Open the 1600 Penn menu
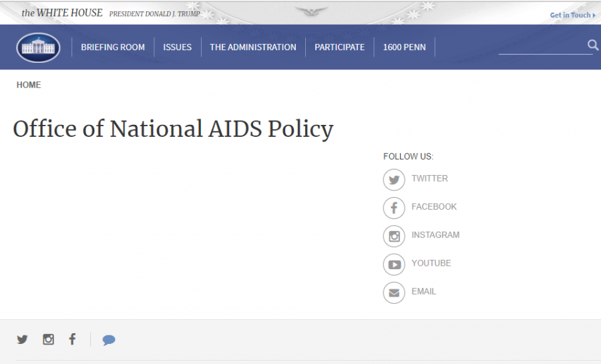601x364 pixels. 405,47
